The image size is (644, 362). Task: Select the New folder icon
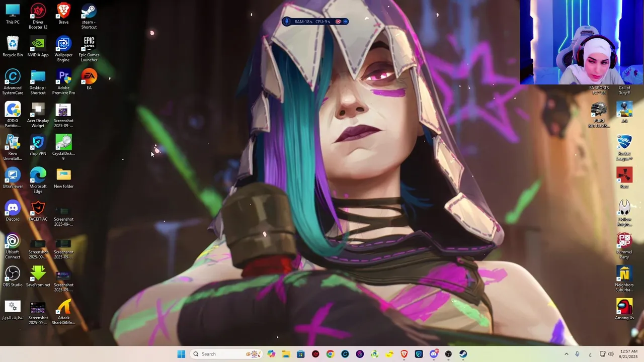[63, 178]
